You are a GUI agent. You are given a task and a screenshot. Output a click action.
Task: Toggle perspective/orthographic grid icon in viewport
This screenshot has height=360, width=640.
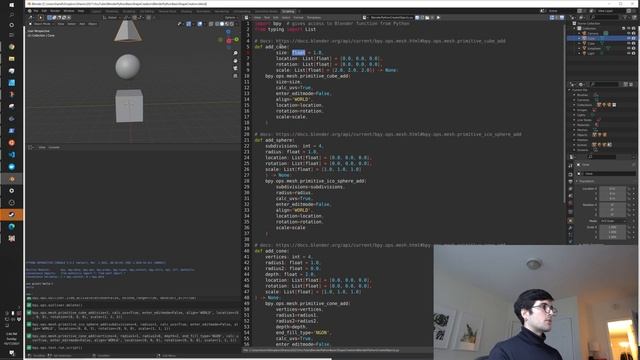click(x=236, y=76)
